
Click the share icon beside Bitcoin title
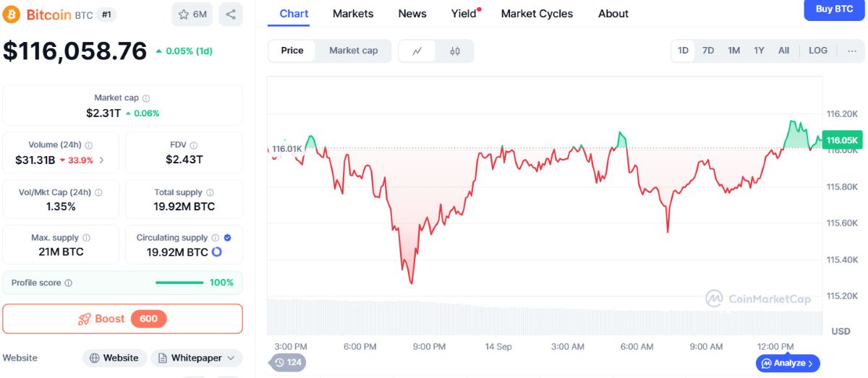[x=231, y=14]
